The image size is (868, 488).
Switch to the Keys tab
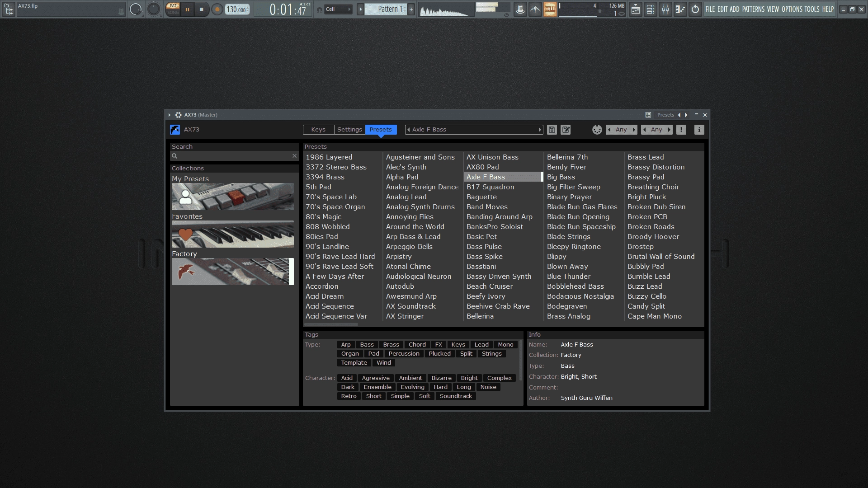[x=318, y=130]
